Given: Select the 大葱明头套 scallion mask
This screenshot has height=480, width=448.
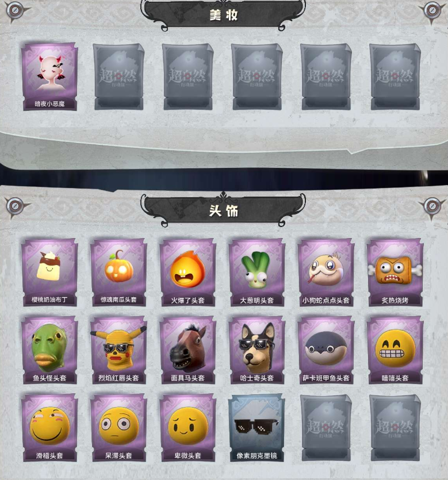Looking at the screenshot, I should point(257,272).
